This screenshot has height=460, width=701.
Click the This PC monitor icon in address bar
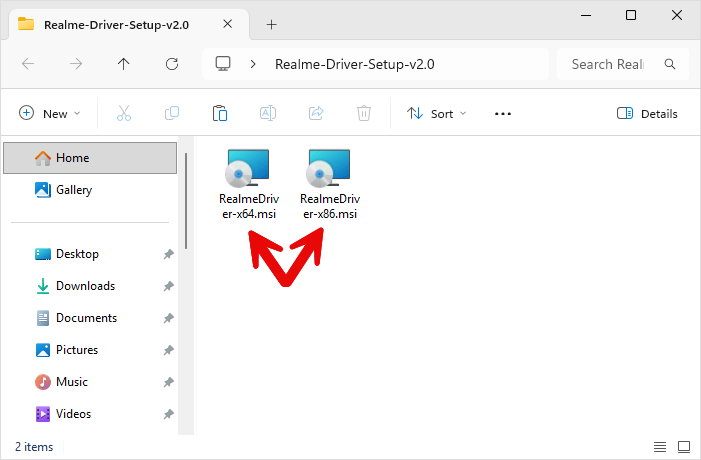[223, 64]
